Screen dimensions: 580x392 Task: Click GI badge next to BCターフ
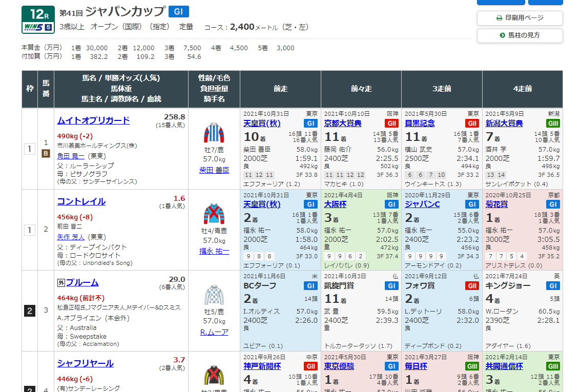pos(310,286)
